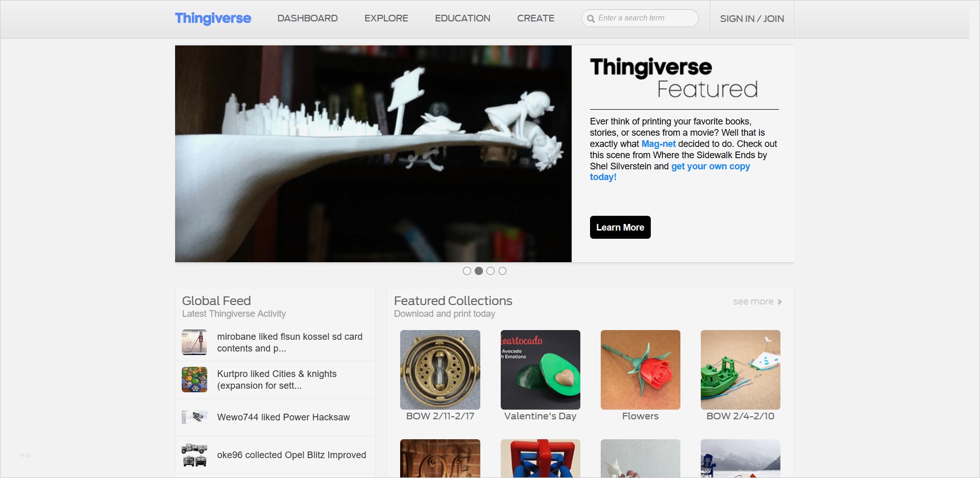Viewport: 980px width, 478px height.
Task: Open the Opel Blitz Improved activity thumbnail
Action: point(194,455)
